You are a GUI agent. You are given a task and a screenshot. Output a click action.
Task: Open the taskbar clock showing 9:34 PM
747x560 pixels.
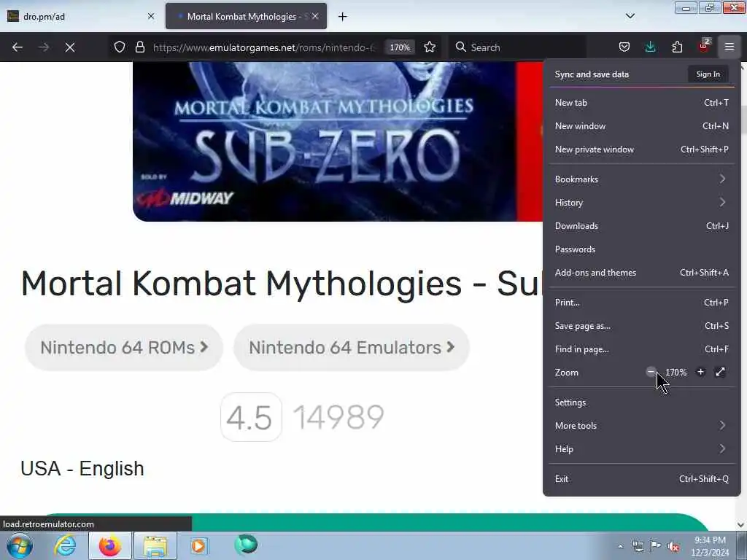(710, 546)
